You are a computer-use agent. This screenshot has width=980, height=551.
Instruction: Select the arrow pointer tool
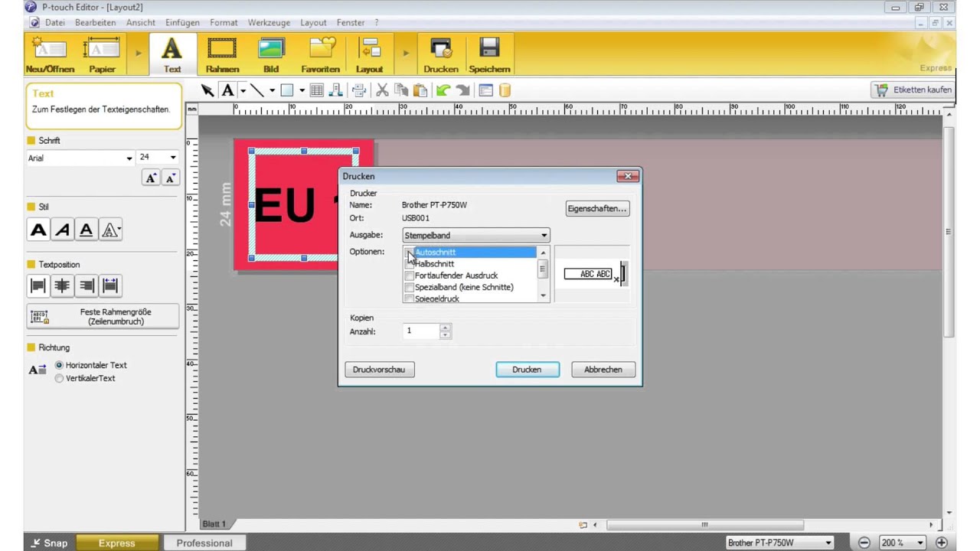(207, 90)
